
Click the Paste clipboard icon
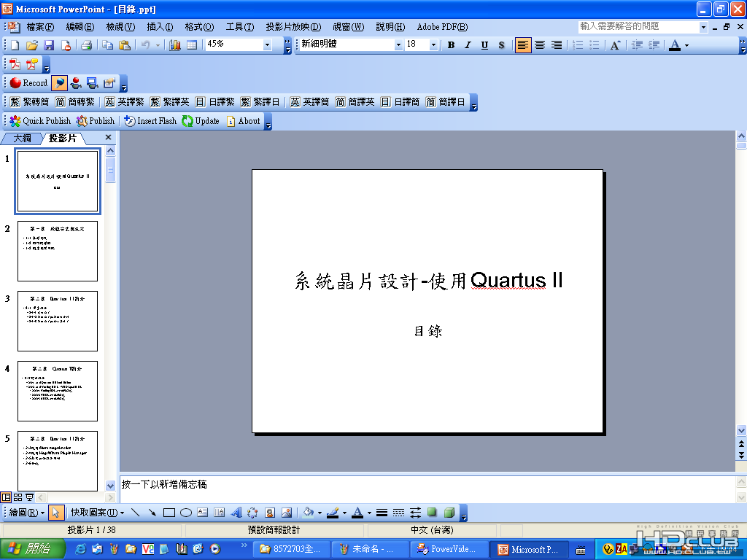point(124,45)
